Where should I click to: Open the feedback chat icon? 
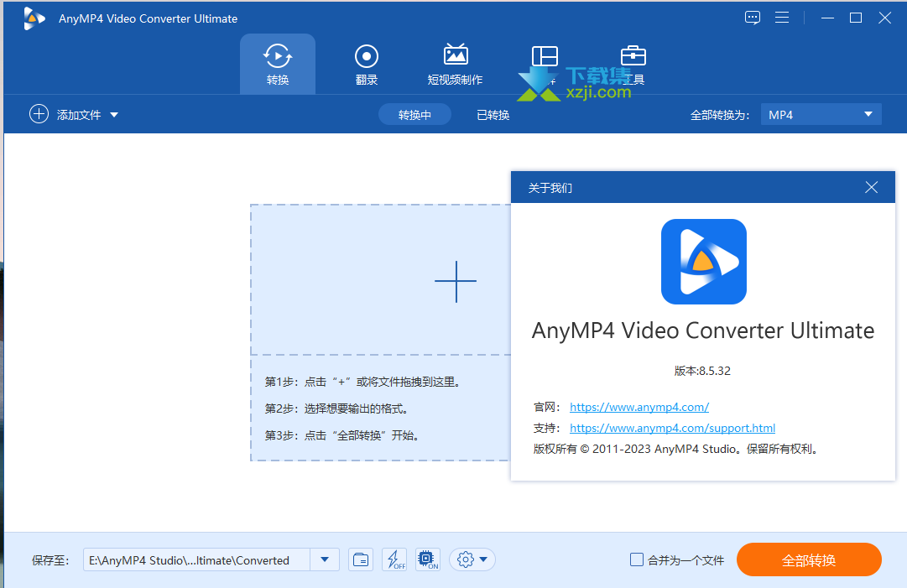click(753, 18)
